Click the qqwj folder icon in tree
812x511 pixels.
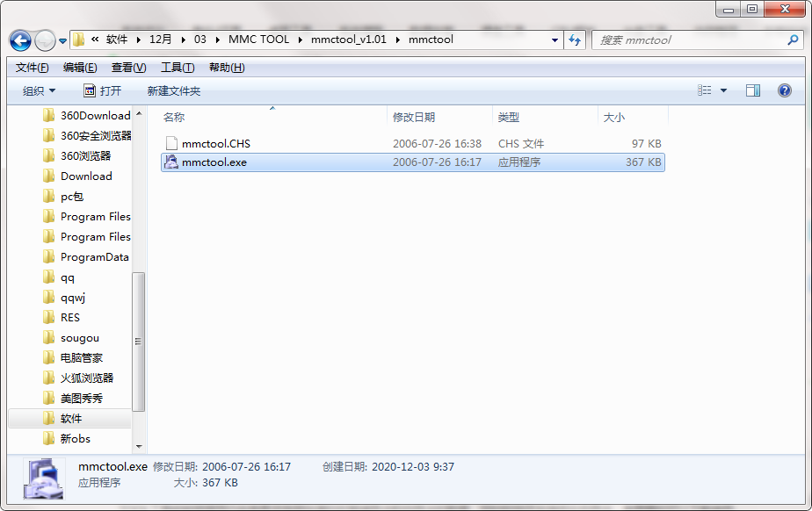click(x=48, y=298)
